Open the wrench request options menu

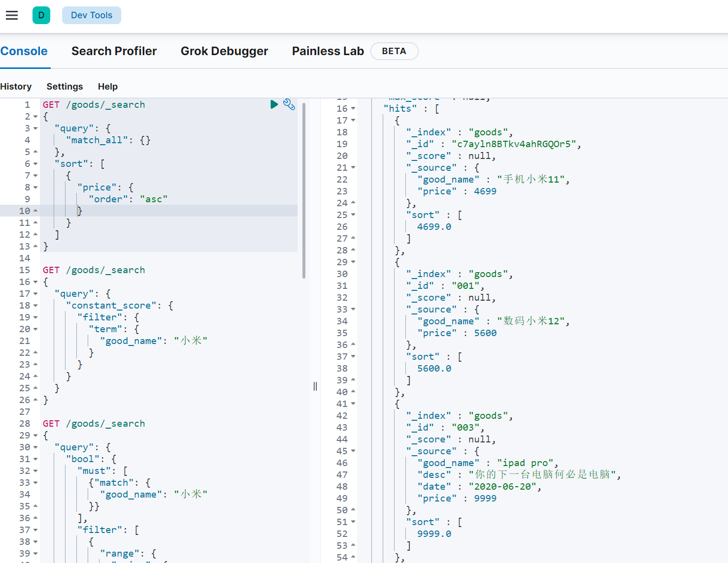click(x=289, y=104)
